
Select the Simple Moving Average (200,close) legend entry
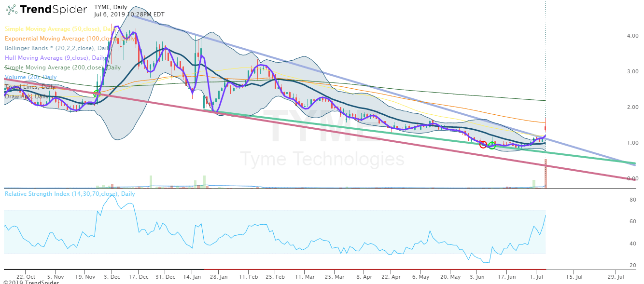click(62, 68)
